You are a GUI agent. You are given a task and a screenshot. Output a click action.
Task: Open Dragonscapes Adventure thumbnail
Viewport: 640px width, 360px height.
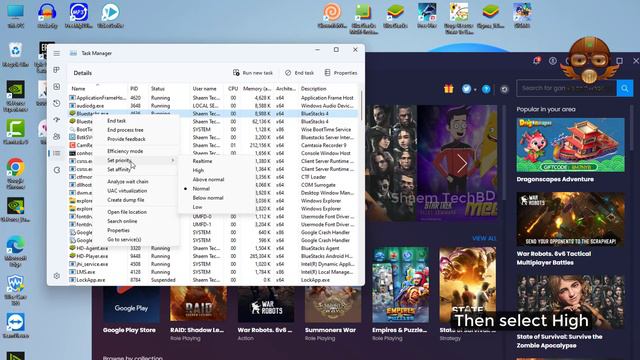[x=570, y=145]
